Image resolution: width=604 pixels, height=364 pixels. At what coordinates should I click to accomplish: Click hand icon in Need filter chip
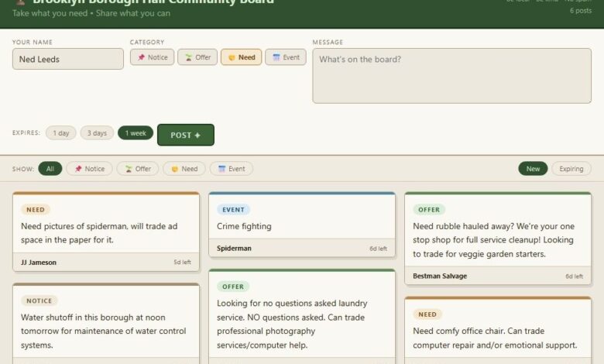[175, 169]
